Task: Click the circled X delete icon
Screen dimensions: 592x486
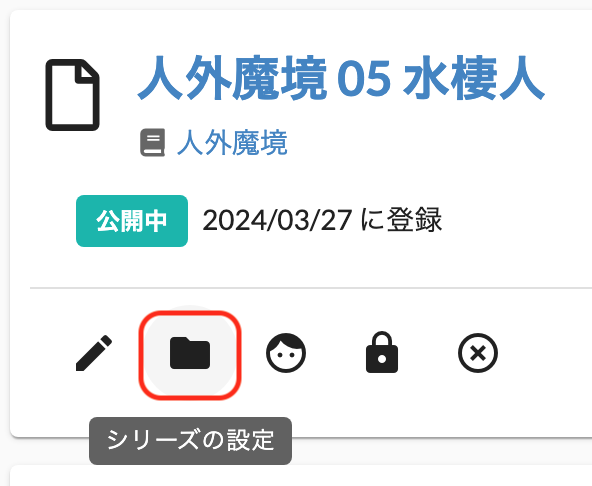Action: (478, 353)
